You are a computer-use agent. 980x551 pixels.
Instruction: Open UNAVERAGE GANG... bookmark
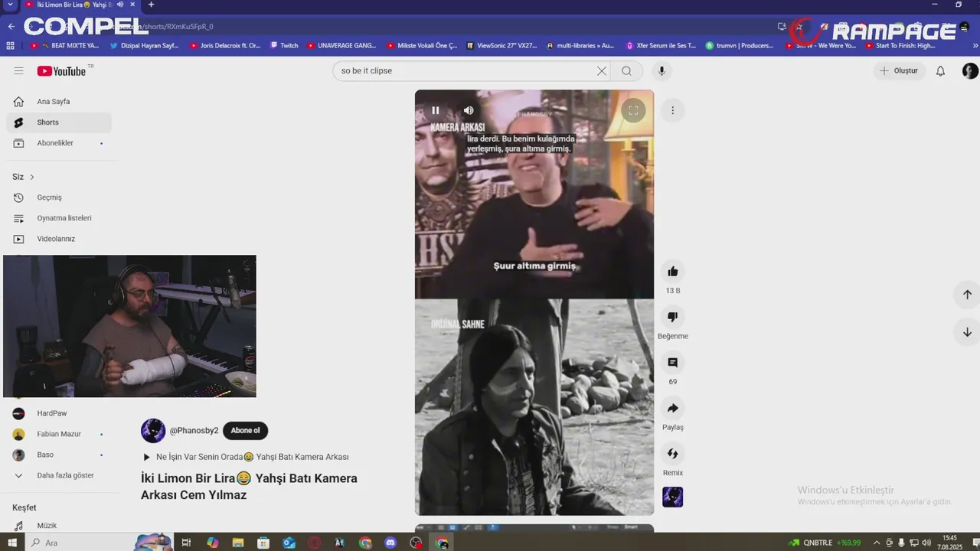point(341,46)
